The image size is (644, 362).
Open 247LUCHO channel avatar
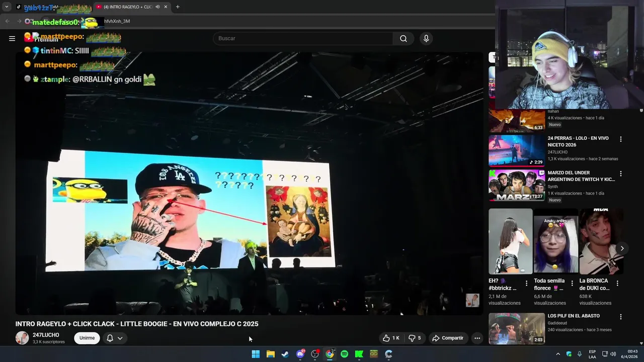(x=22, y=338)
